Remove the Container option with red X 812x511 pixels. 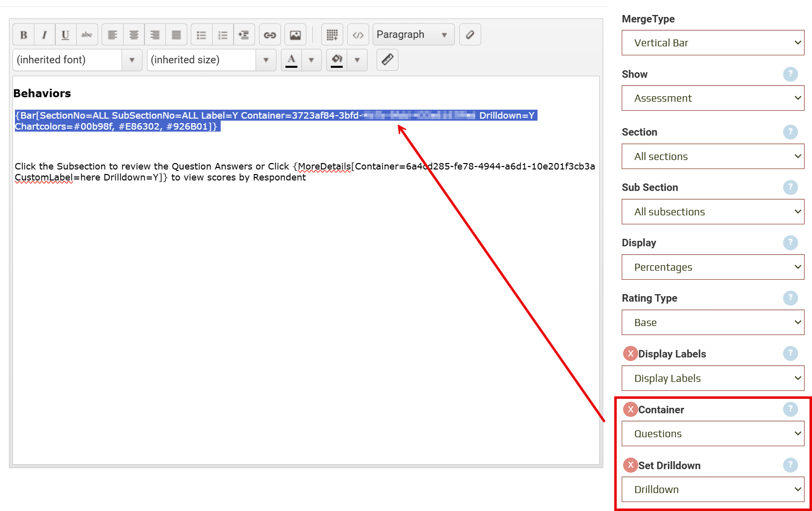[630, 409]
